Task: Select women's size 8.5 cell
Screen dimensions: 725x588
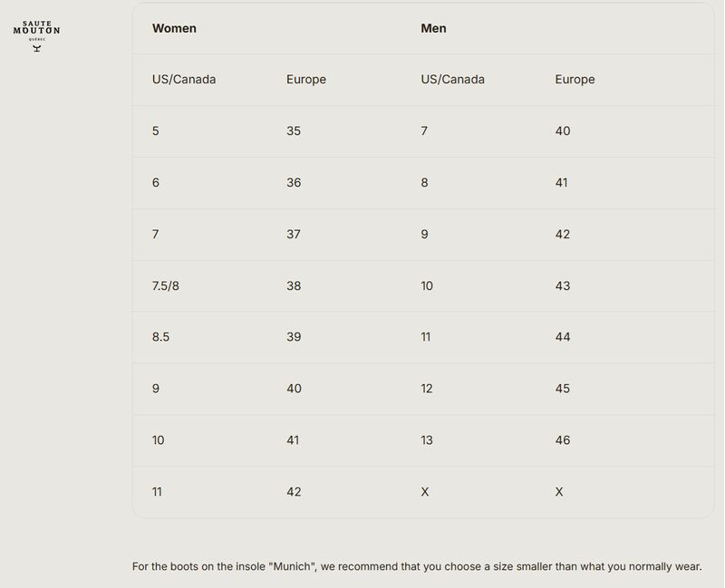Action: click(x=160, y=337)
